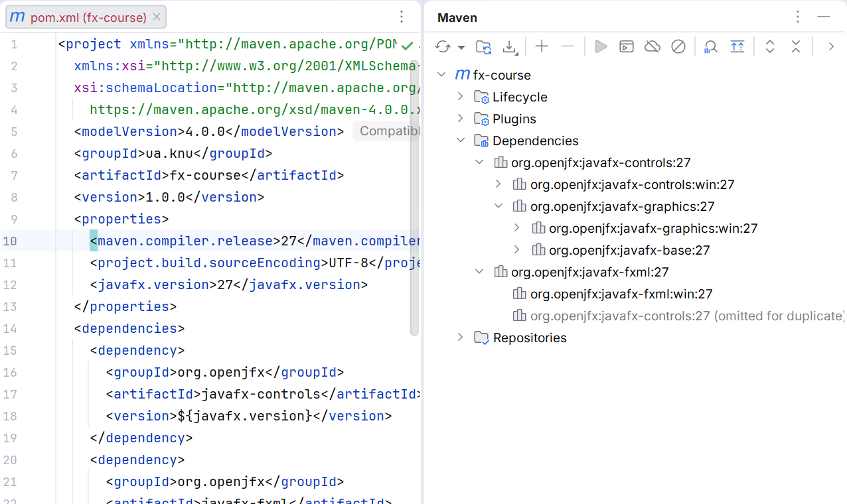Select org.openjfx:javafx-fxml:win:27 dependency

tap(621, 294)
